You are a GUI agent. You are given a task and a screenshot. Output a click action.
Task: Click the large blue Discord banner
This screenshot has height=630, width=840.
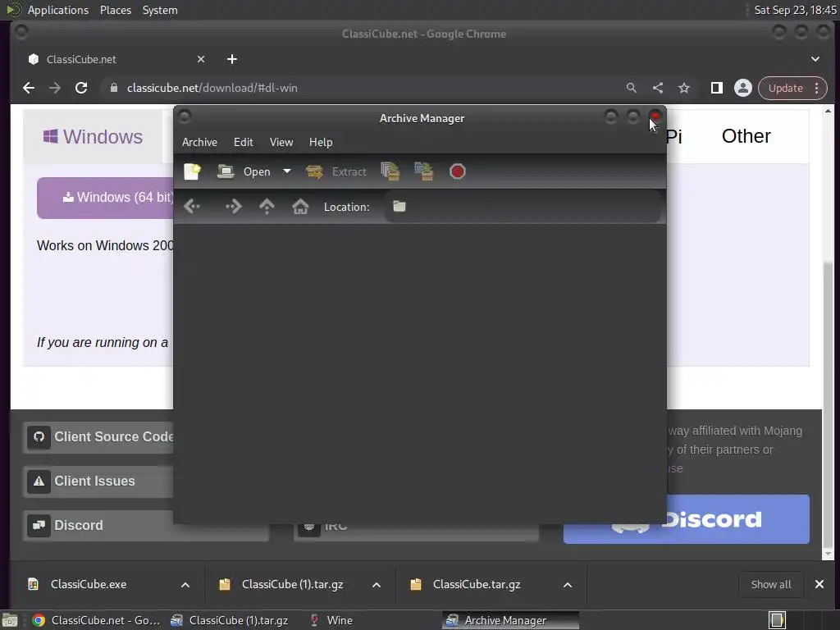point(687,519)
